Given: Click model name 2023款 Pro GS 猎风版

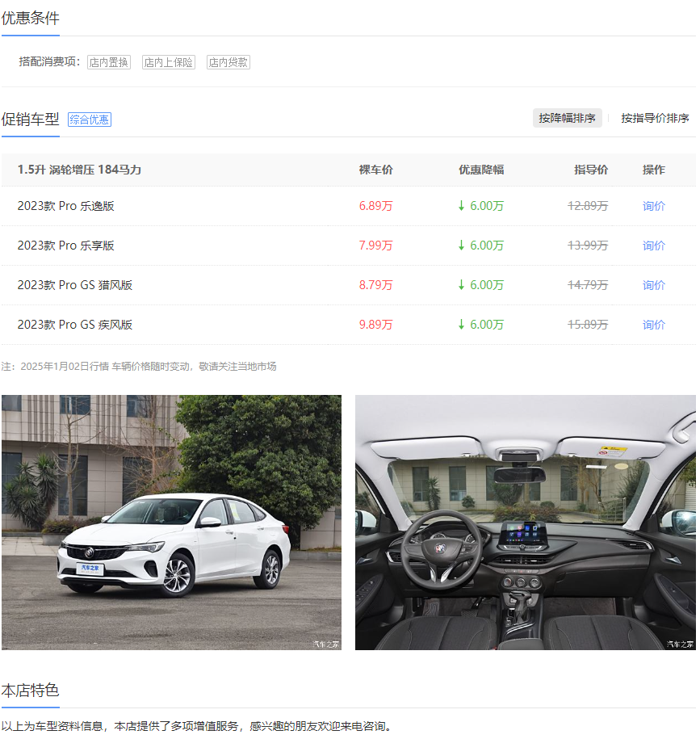Looking at the screenshot, I should pyautogui.click(x=75, y=285).
